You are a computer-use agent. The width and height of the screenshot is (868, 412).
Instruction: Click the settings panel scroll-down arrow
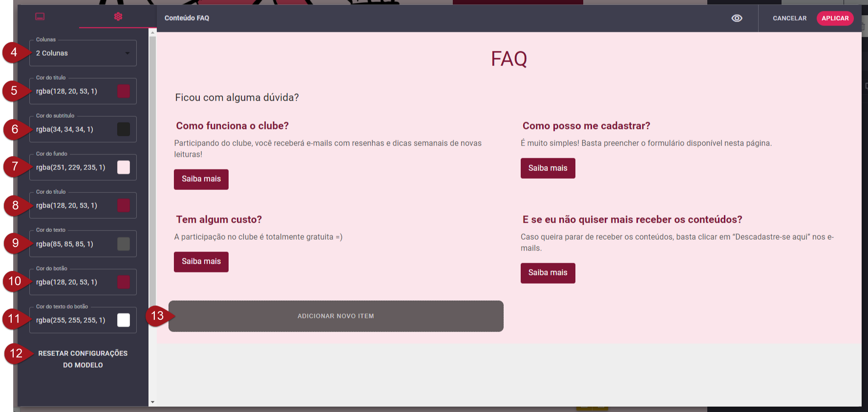(152, 402)
